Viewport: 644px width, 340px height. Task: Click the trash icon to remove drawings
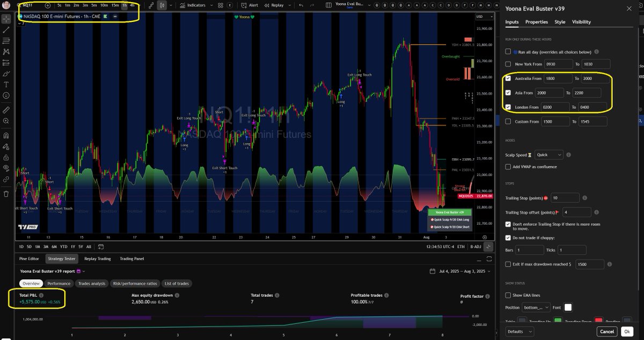click(6, 194)
